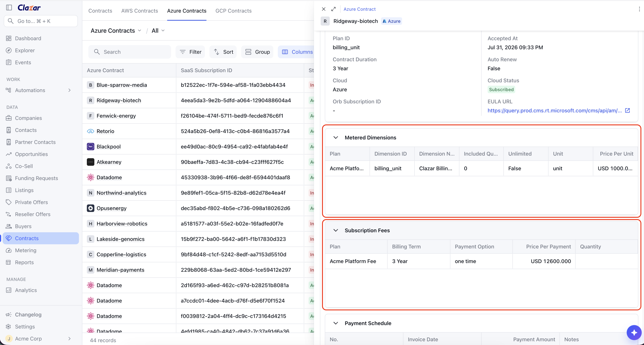Open the Azure Contracts view dropdown

pyautogui.click(x=116, y=30)
